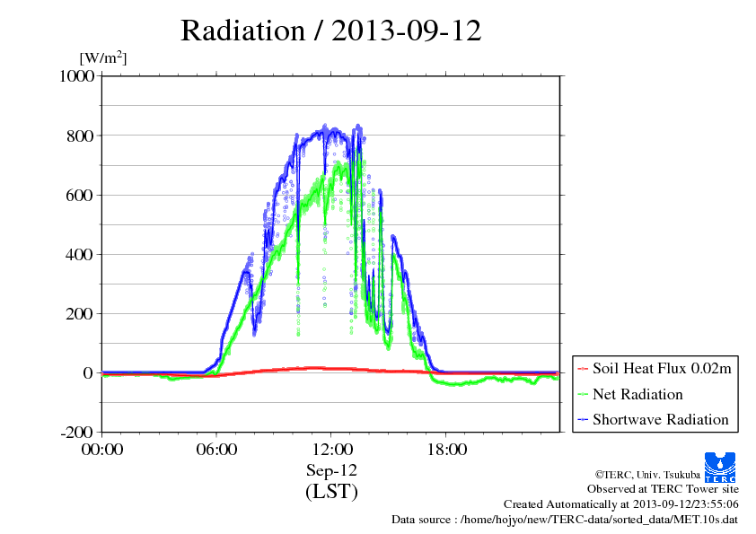Click the (LST) timezone label
756x534 pixels.
click(x=331, y=492)
